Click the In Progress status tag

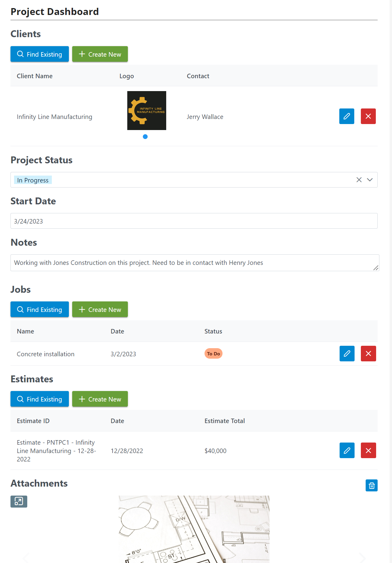(x=33, y=180)
